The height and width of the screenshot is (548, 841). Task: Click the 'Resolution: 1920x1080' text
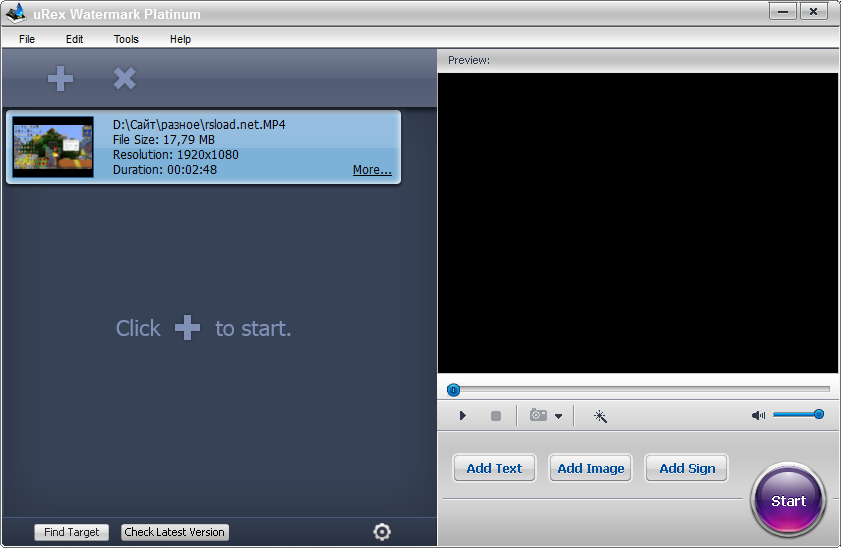pyautogui.click(x=175, y=154)
